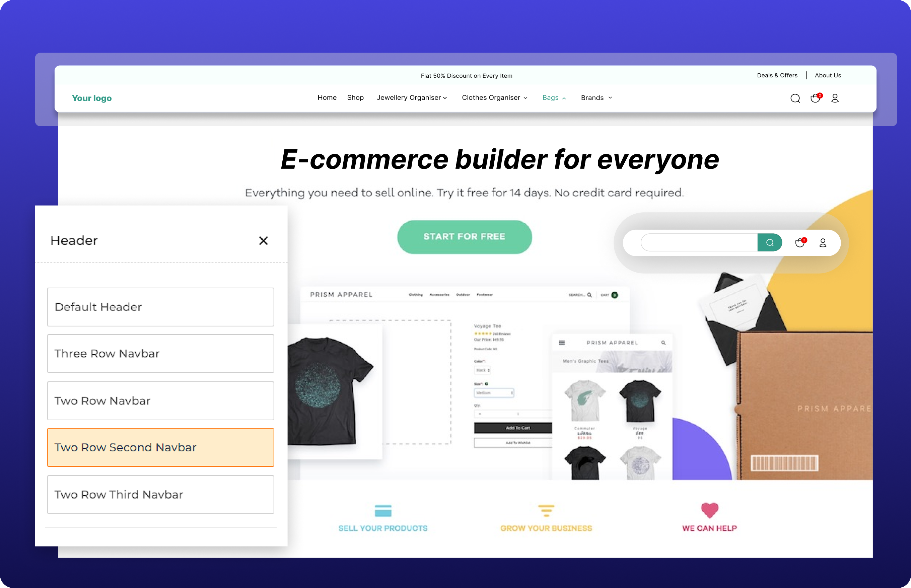Viewport: 911px width, 588px height.
Task: Click the user profile icon
Action: tap(835, 98)
